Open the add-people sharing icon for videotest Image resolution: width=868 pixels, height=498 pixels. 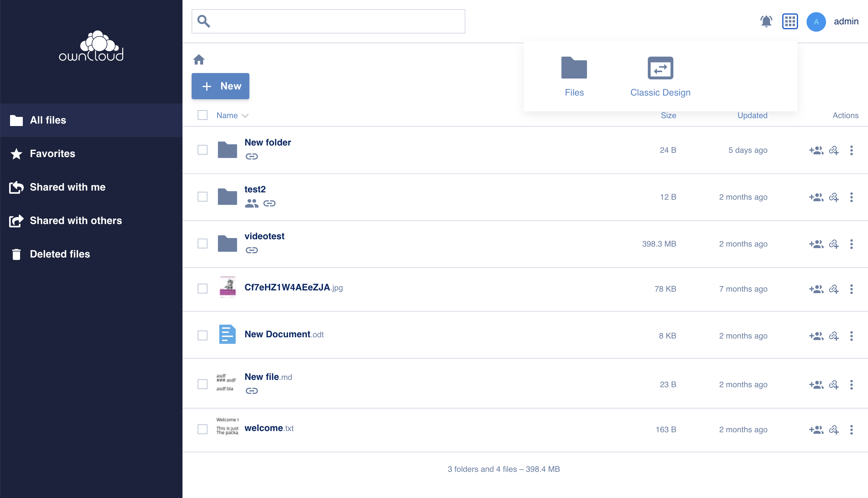tap(816, 244)
